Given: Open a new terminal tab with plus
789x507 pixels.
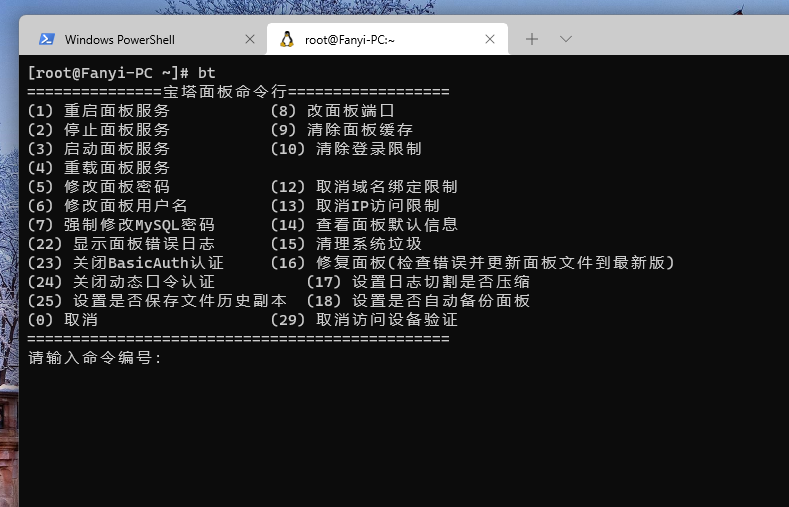Looking at the screenshot, I should point(532,39).
